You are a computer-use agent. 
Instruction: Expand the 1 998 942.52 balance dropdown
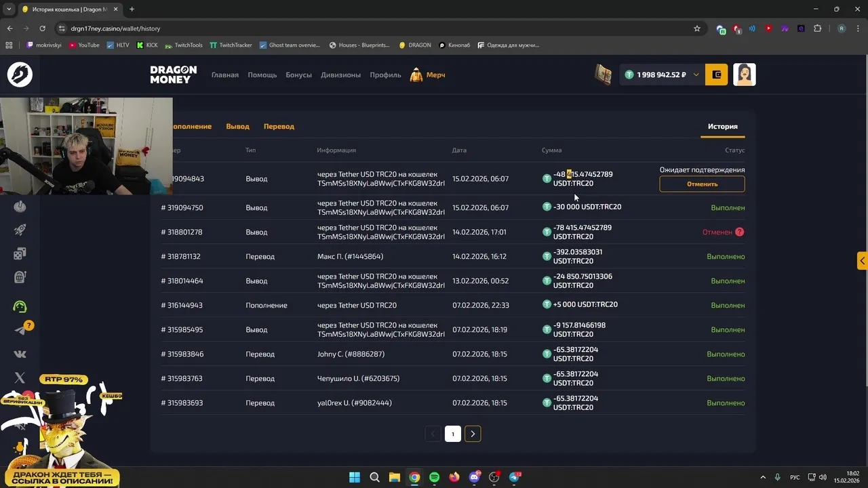pyautogui.click(x=696, y=75)
